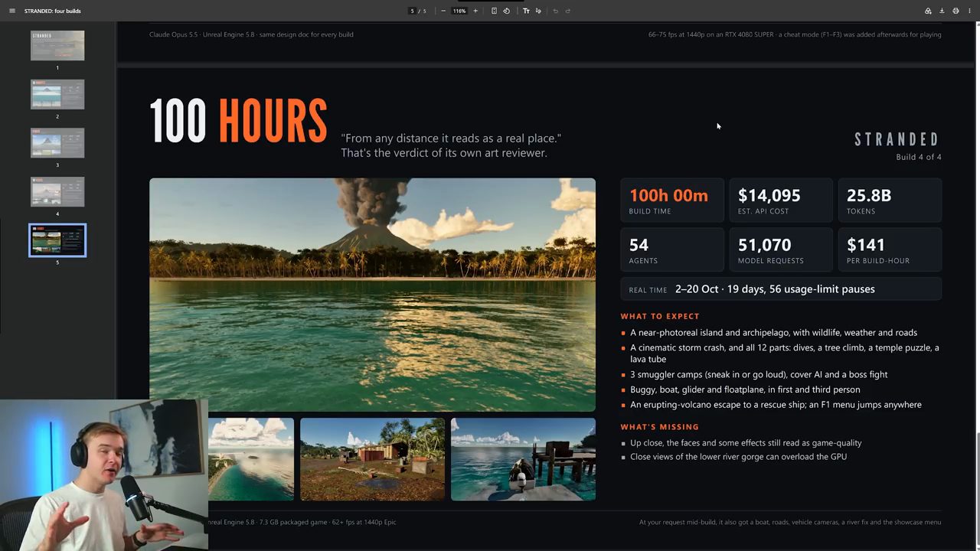This screenshot has width=980, height=551.
Task: Rotate the document counterclockwise
Action: point(506,11)
